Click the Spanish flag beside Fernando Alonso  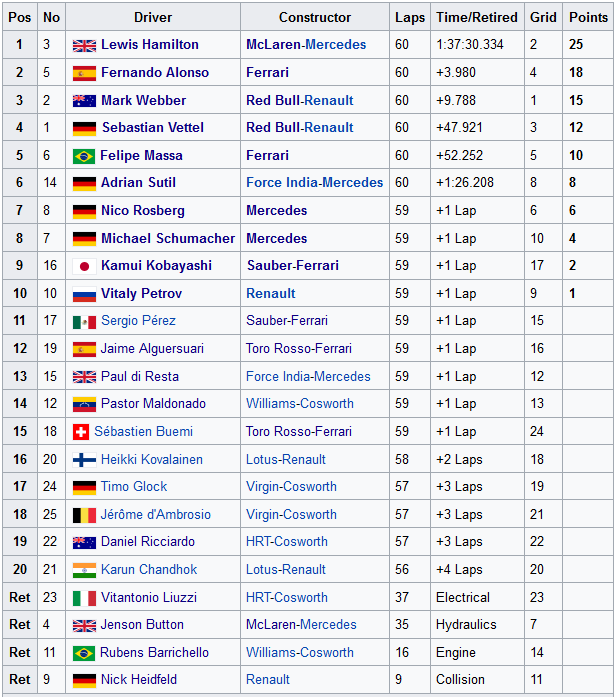(x=84, y=73)
